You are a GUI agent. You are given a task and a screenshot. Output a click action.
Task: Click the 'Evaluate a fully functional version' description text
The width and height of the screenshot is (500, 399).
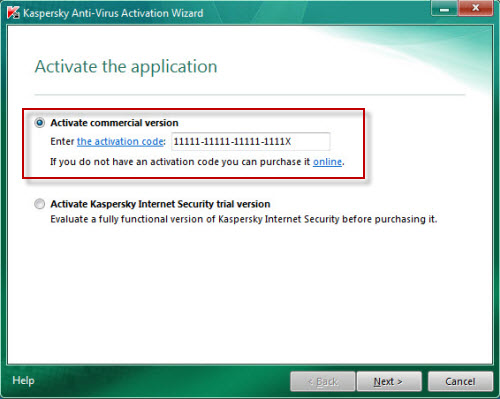click(x=244, y=219)
